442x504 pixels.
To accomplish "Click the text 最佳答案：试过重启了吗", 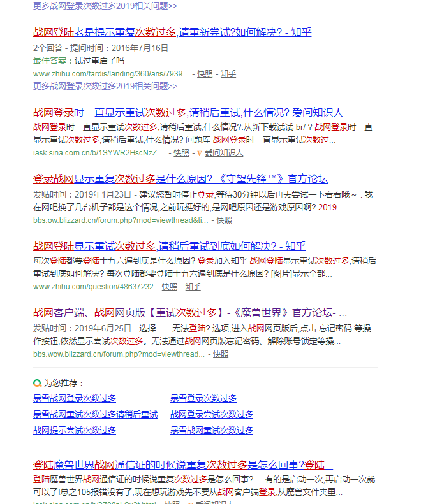I will [78, 61].
